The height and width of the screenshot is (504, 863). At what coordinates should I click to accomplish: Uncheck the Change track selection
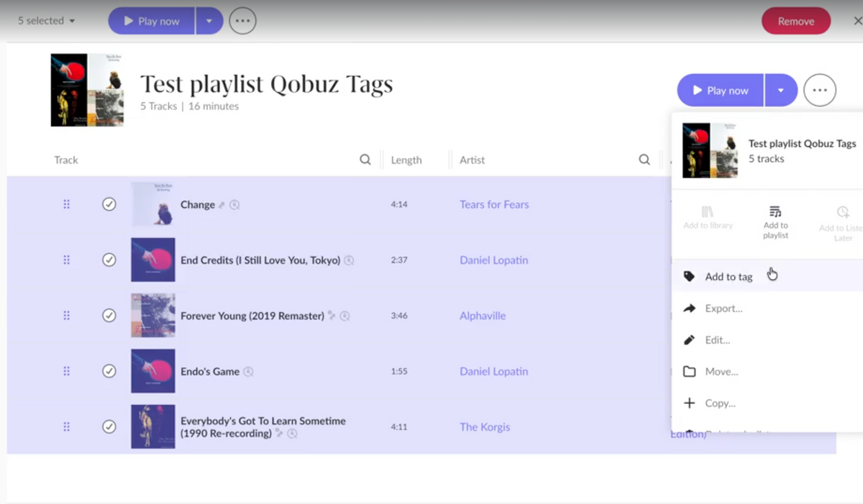(x=109, y=204)
